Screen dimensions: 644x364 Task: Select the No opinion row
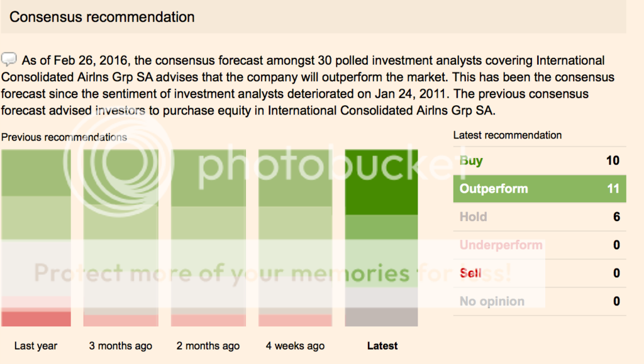pyautogui.click(x=539, y=301)
